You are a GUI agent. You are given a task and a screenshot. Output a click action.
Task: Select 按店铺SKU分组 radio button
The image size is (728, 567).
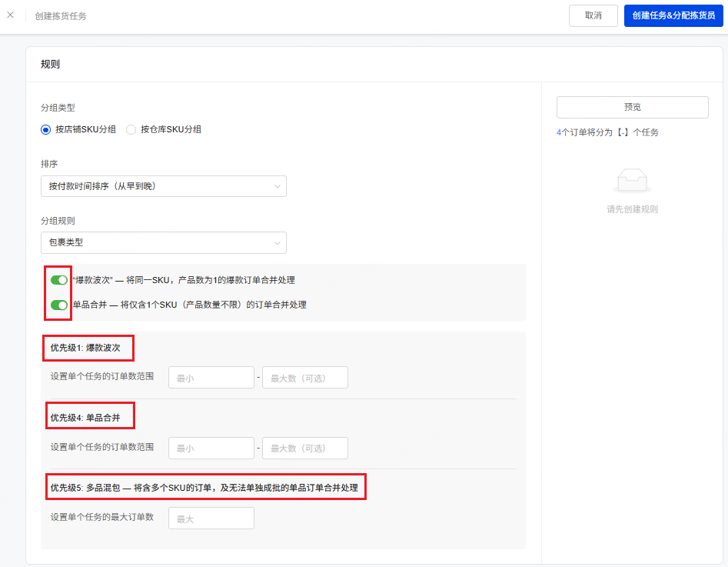[x=45, y=129]
